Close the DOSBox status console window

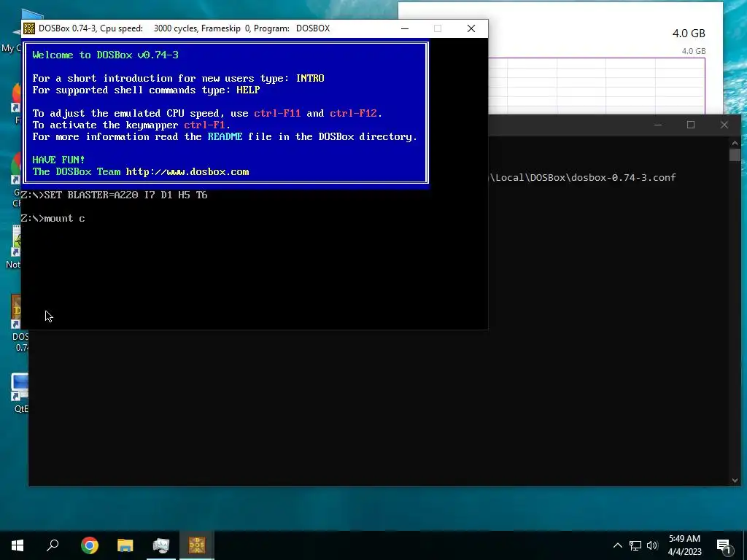724,125
